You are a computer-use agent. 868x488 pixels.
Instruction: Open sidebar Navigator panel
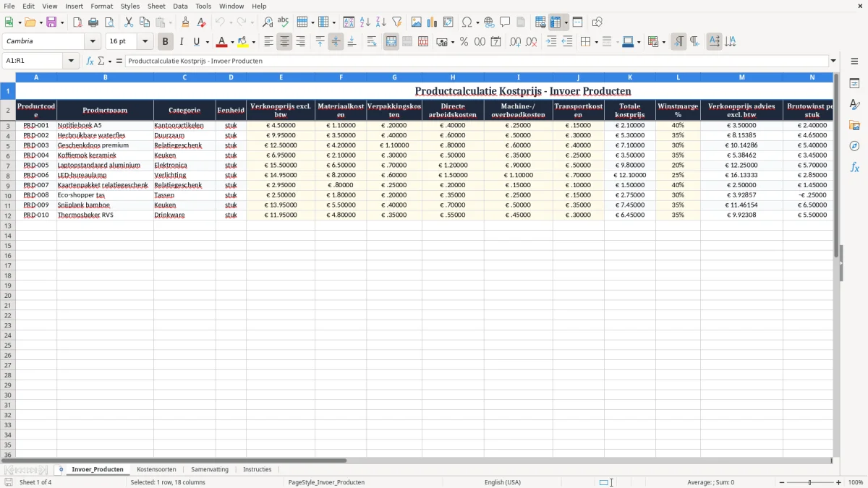tap(854, 147)
